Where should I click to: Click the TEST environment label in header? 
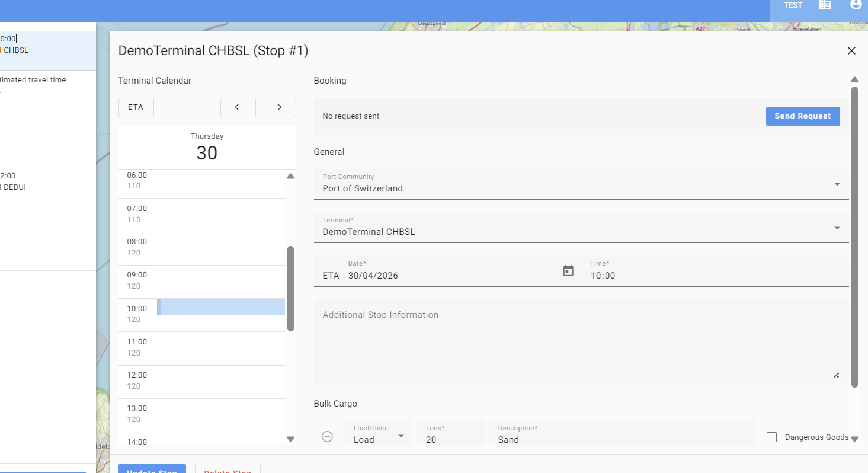[x=793, y=5]
